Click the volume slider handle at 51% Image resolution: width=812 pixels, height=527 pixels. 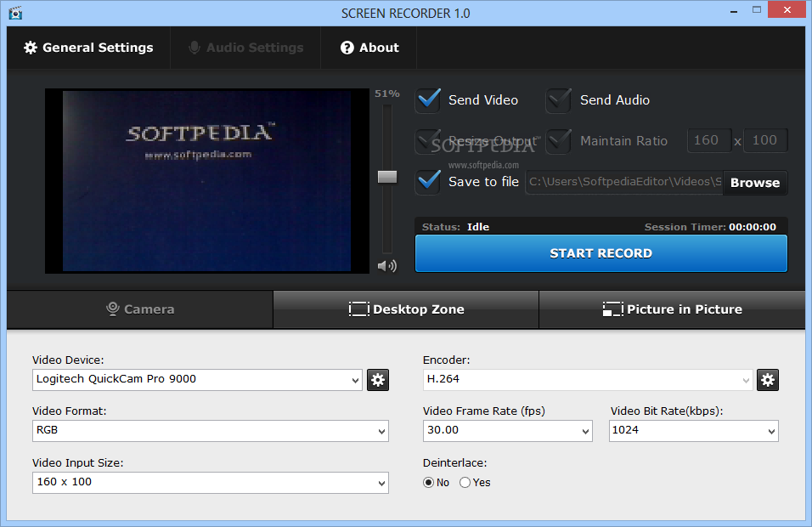point(387,177)
